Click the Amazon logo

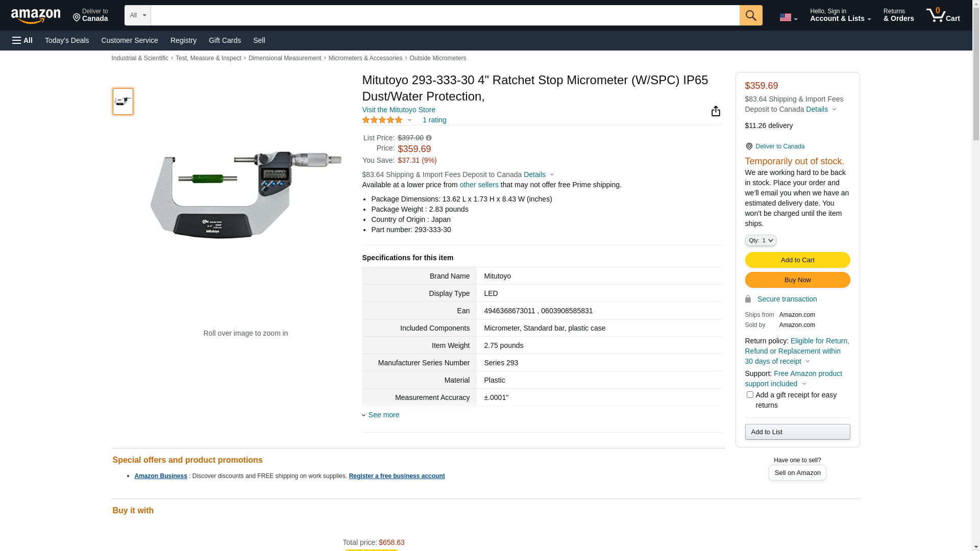36,16
